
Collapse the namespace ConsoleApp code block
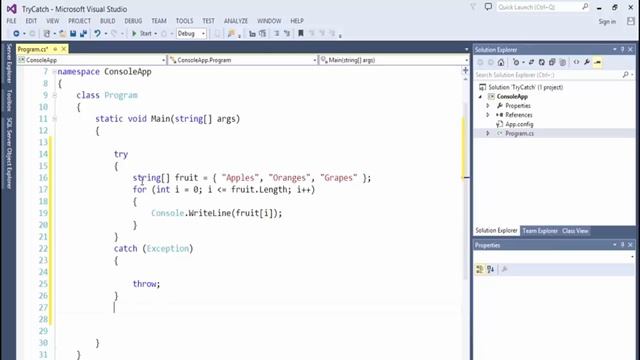[54, 72]
